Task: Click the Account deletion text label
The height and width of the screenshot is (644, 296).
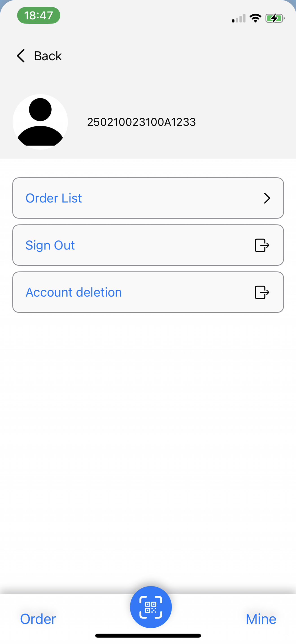Action: [74, 292]
